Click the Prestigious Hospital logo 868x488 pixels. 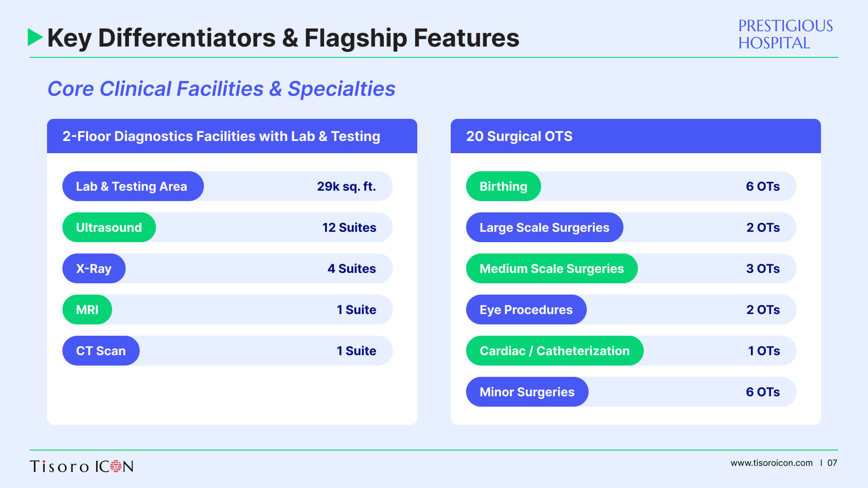[785, 34]
